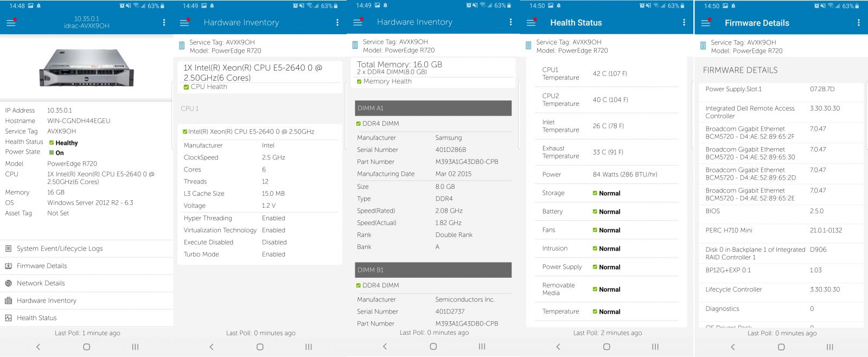
Task: Select Integrated Dell Remote Access Controller row
Action: point(782,112)
